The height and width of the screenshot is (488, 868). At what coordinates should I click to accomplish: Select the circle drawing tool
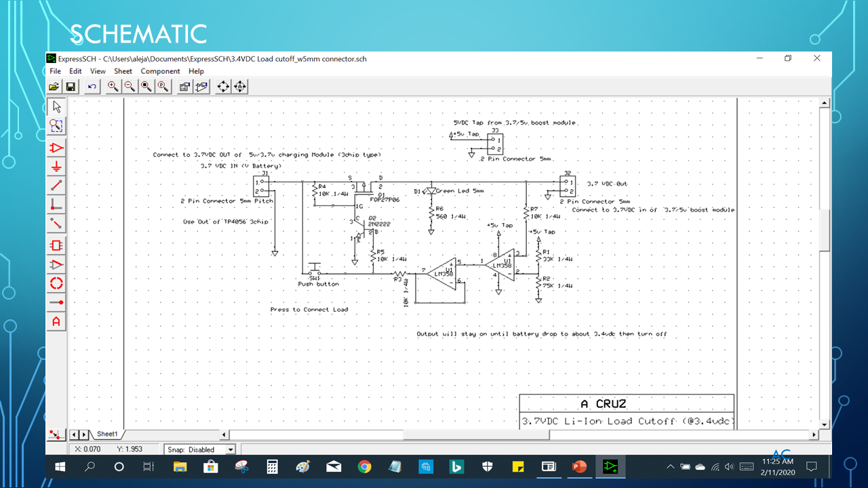coord(56,283)
